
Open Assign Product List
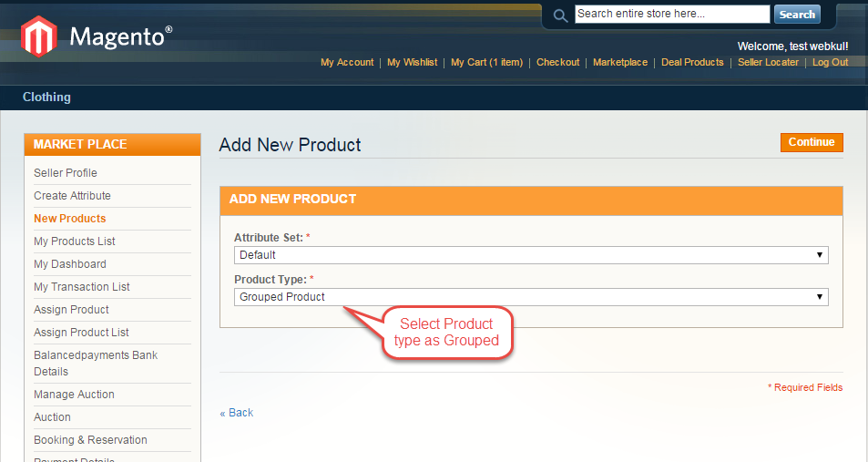(x=81, y=332)
